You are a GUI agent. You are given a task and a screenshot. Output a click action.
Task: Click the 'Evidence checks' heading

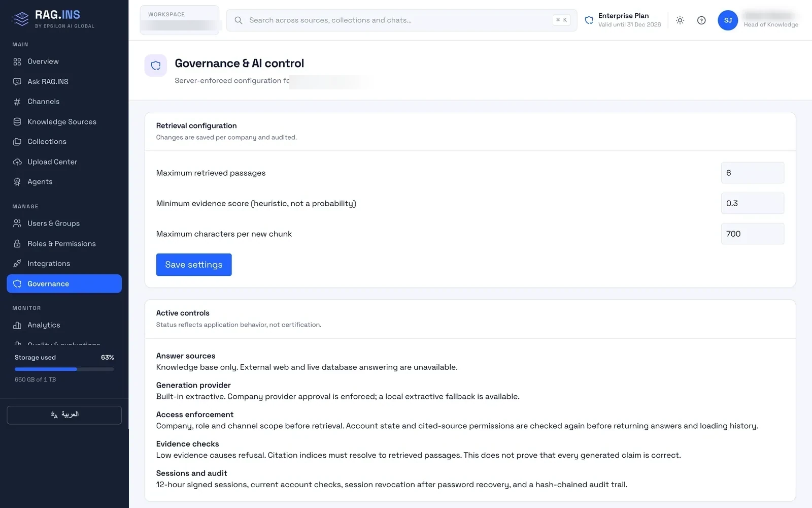pos(188,444)
